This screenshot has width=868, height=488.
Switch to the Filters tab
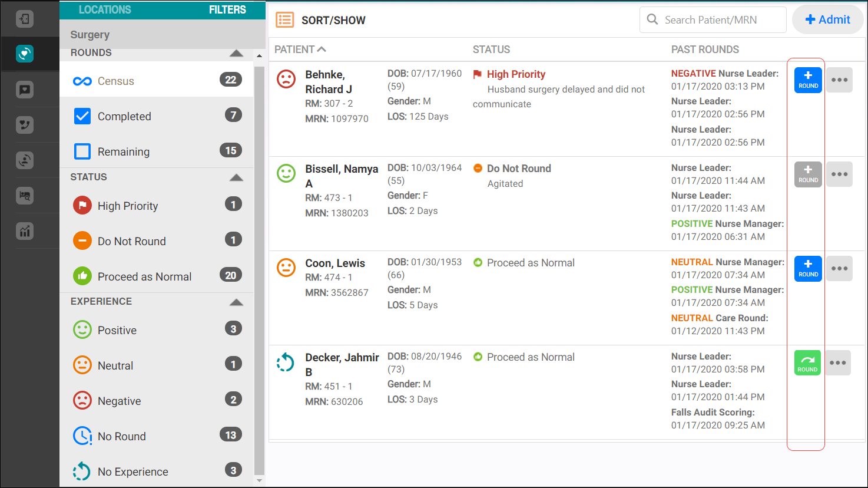click(x=227, y=9)
